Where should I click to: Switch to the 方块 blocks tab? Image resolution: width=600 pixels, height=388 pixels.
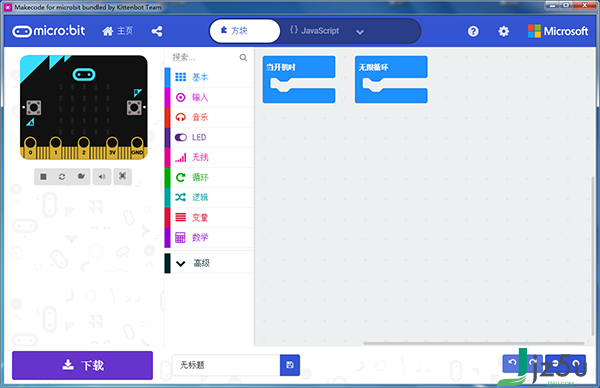245,31
